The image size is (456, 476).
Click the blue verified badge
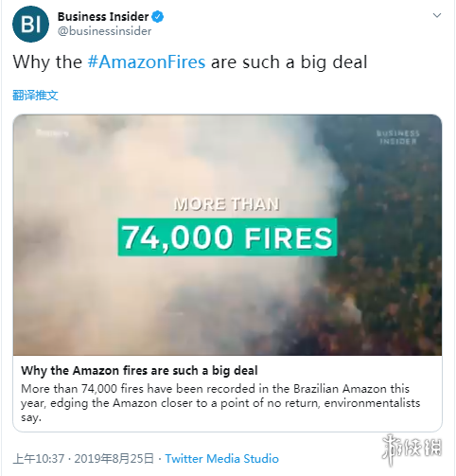(158, 17)
